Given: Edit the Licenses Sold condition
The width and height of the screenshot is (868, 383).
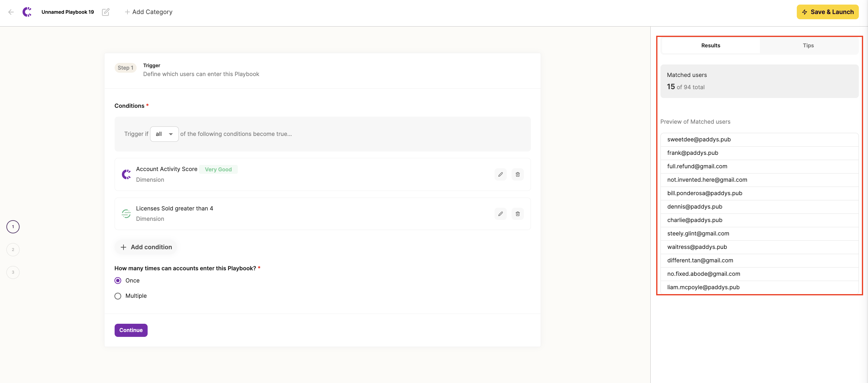Looking at the screenshot, I should coord(500,214).
